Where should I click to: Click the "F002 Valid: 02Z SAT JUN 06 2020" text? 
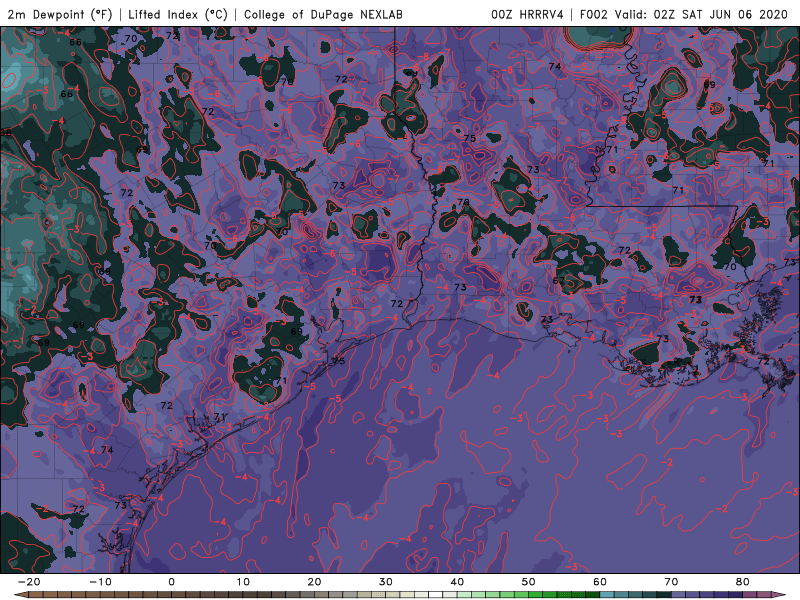[x=684, y=14]
